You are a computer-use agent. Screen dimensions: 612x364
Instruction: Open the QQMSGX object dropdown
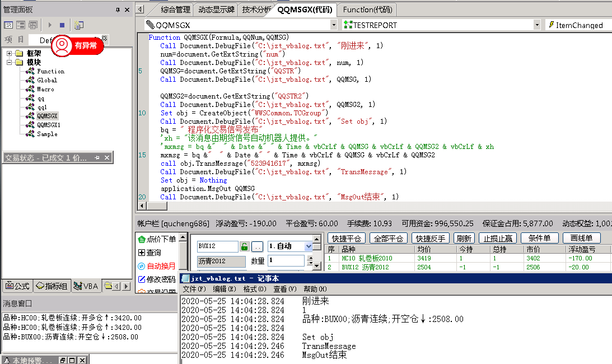pyautogui.click(x=334, y=25)
